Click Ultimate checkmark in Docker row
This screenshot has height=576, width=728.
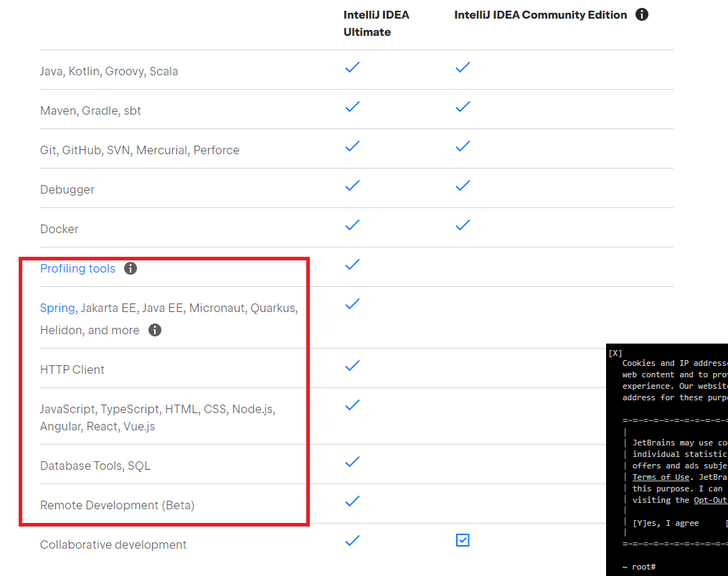(x=352, y=225)
